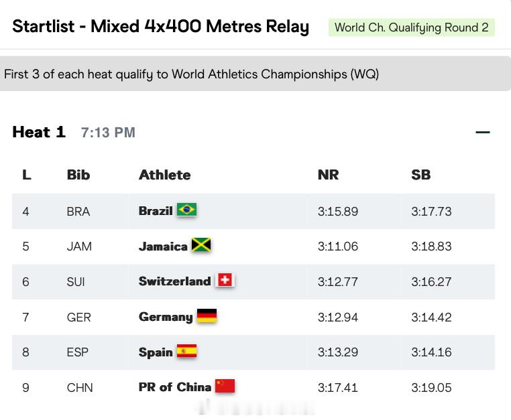
Task: Click the Switzerland flag icon
Action: [x=225, y=280]
